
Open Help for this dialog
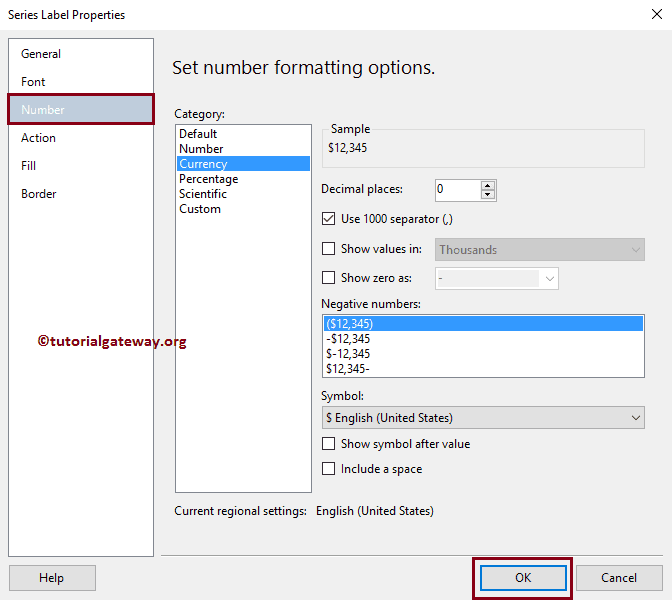coord(52,577)
